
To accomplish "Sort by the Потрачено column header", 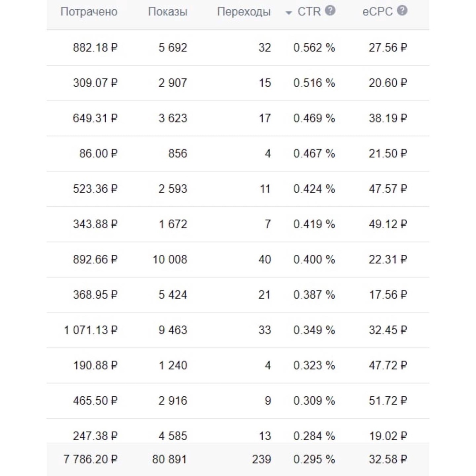I will coord(89,12).
